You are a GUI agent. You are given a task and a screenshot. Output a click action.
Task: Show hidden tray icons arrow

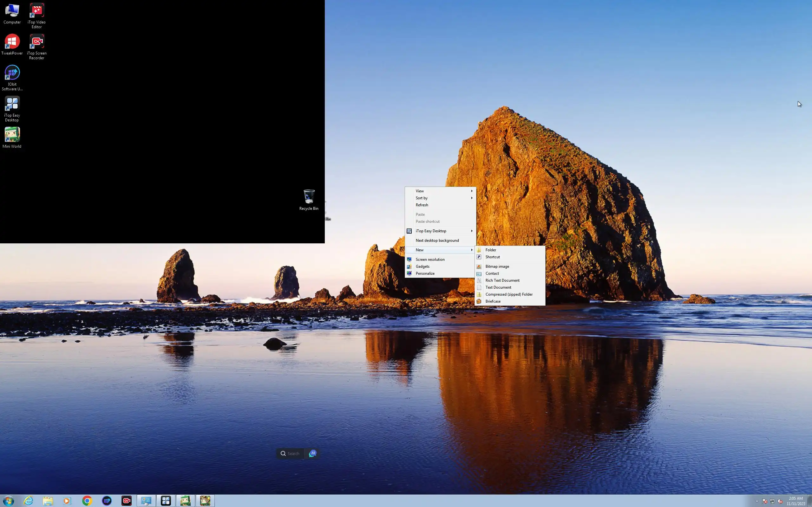[x=756, y=501]
